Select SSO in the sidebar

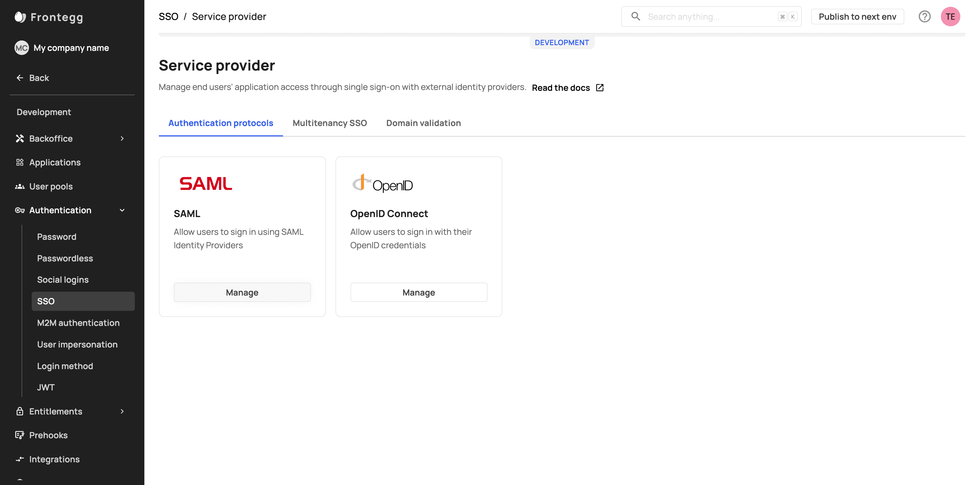click(83, 301)
